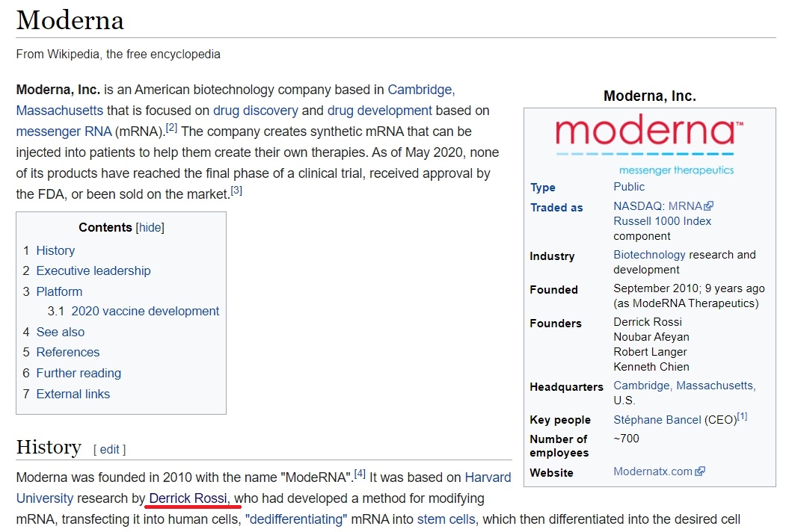789x532 pixels.
Task: Click "Kenneth Chien" in the Founders list
Action: [x=651, y=367]
